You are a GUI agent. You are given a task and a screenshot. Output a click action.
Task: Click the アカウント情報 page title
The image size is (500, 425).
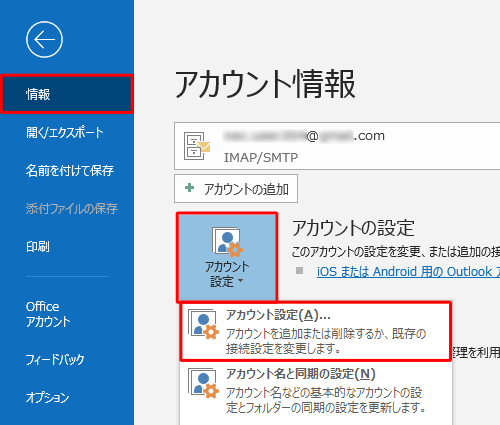(x=265, y=84)
